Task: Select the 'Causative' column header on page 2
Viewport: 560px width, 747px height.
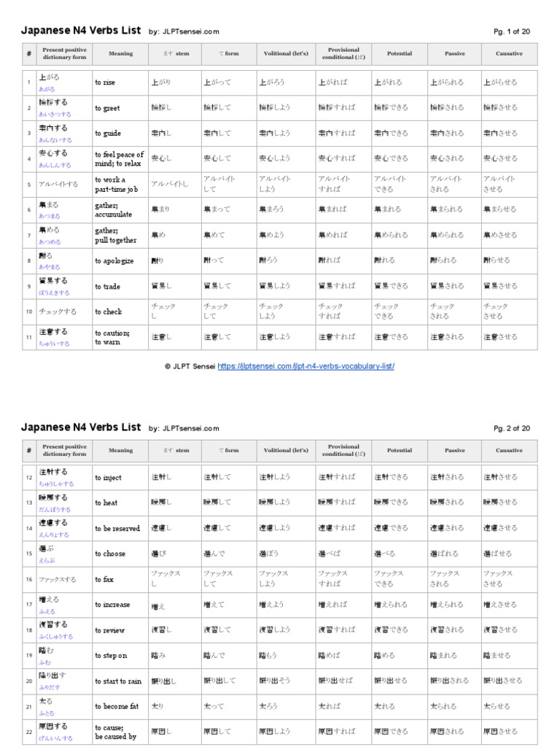Action: pyautogui.click(x=509, y=450)
